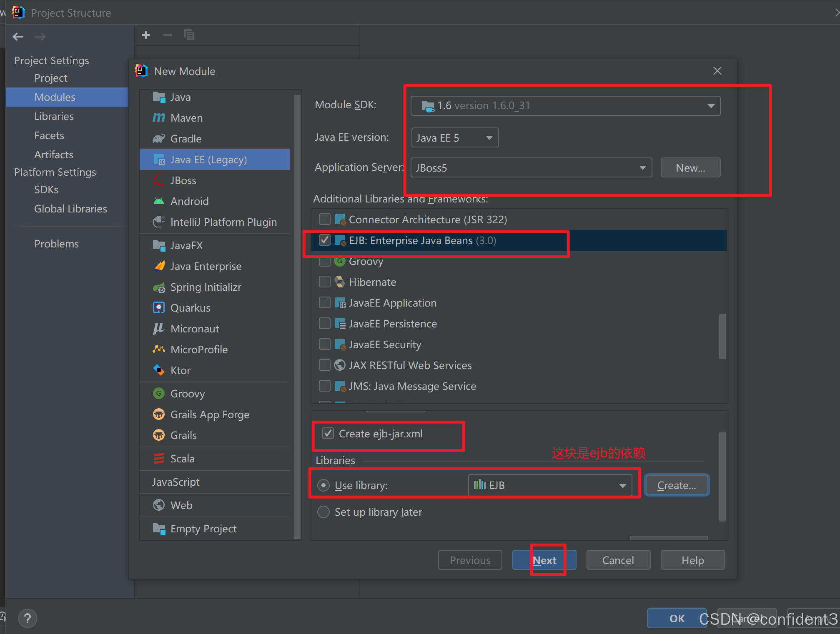Pick the Quarkus module type icon
Screen dimensions: 840x634
coord(158,308)
